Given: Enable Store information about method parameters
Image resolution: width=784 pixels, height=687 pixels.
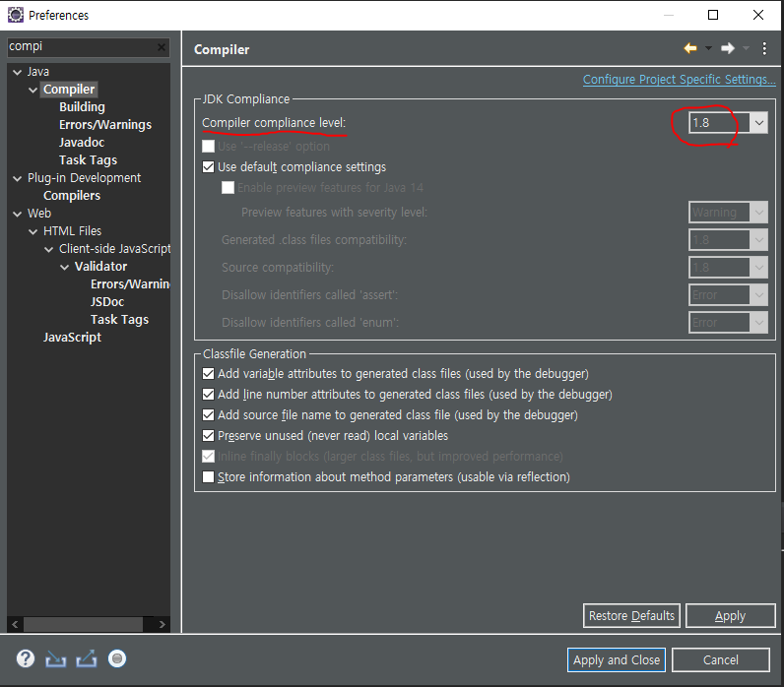Looking at the screenshot, I should point(208,476).
